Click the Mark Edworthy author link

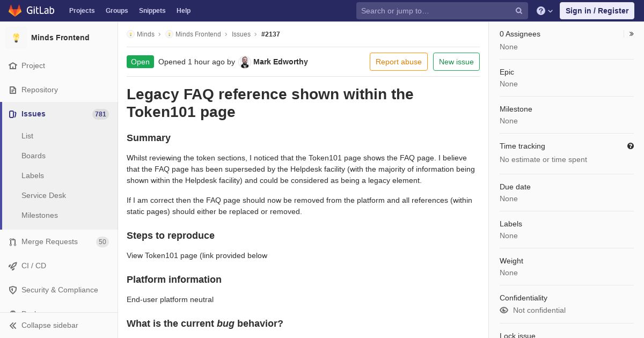click(x=281, y=62)
